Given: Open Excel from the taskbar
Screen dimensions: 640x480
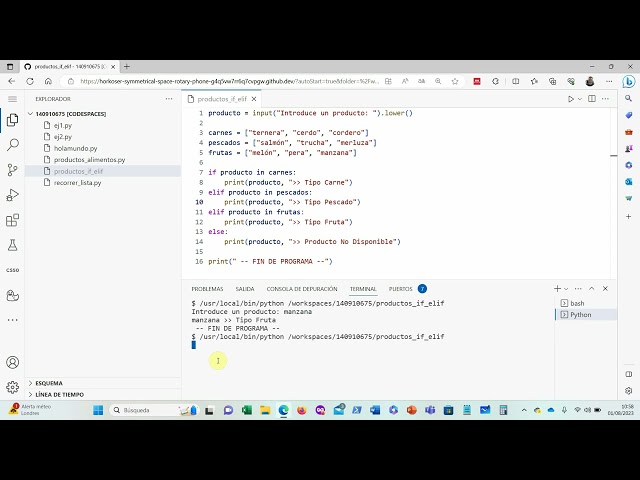Looking at the screenshot, I should 247,410.
